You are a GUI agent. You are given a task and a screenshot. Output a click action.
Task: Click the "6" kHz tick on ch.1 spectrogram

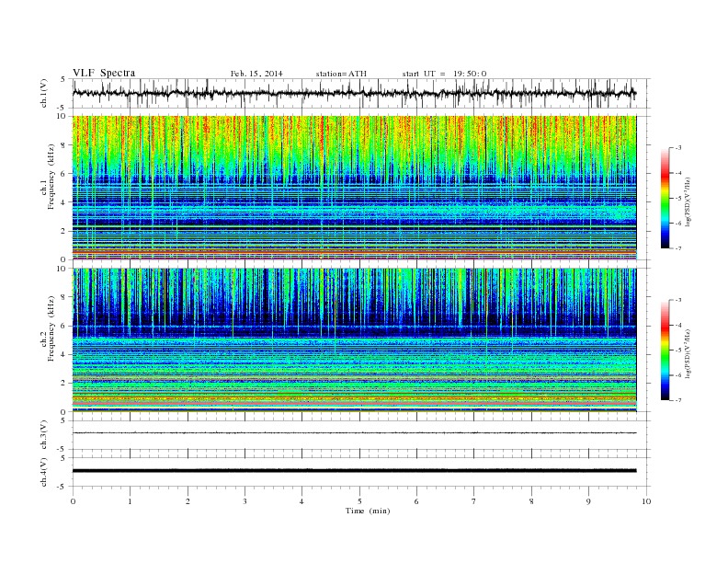click(64, 174)
